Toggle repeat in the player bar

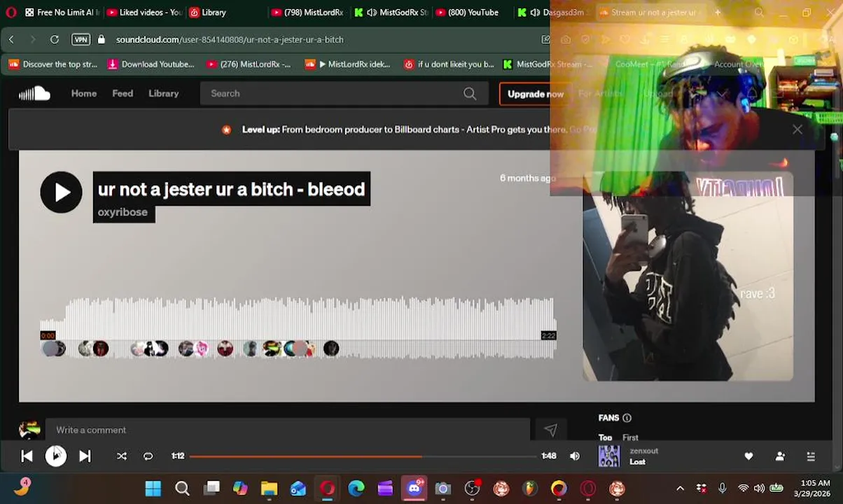click(148, 456)
